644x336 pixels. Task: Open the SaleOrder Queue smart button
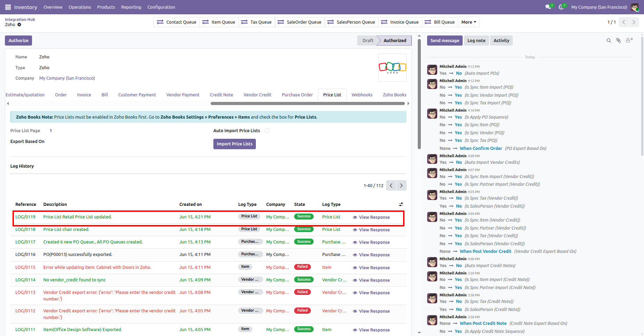click(300, 22)
